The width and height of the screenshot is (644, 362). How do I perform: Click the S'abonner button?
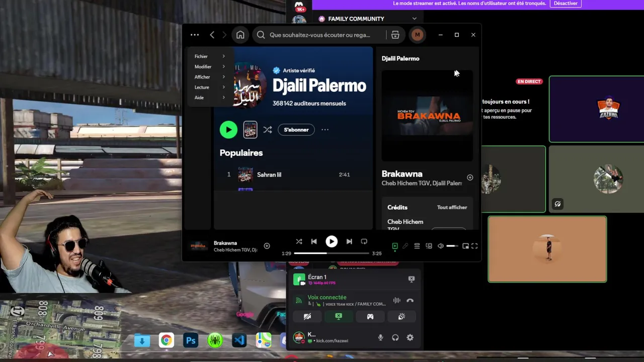[296, 130]
